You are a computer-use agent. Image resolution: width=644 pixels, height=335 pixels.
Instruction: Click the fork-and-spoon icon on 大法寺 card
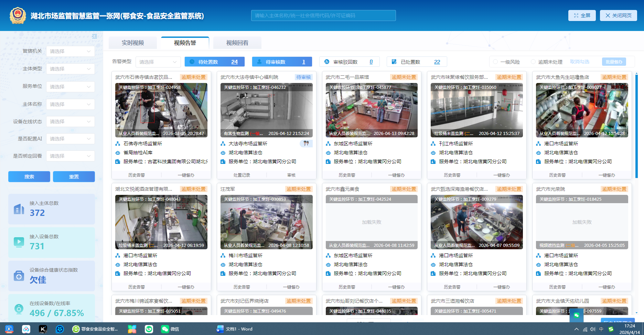(306, 144)
